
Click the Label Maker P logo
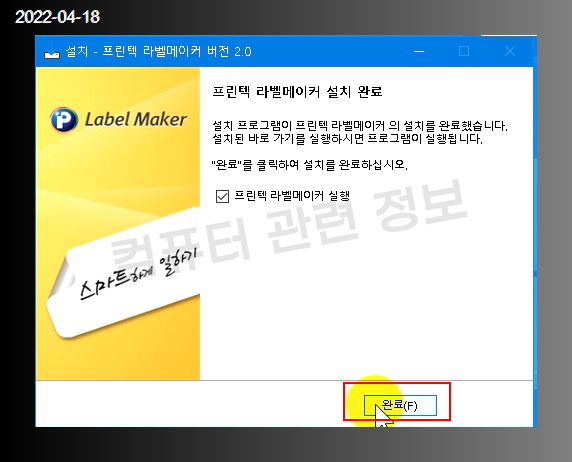64,119
